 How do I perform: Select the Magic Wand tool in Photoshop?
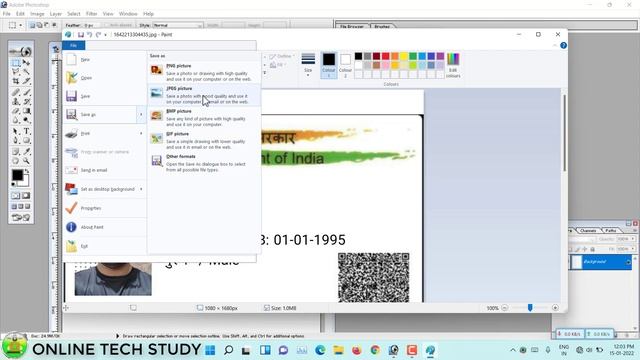click(26, 72)
